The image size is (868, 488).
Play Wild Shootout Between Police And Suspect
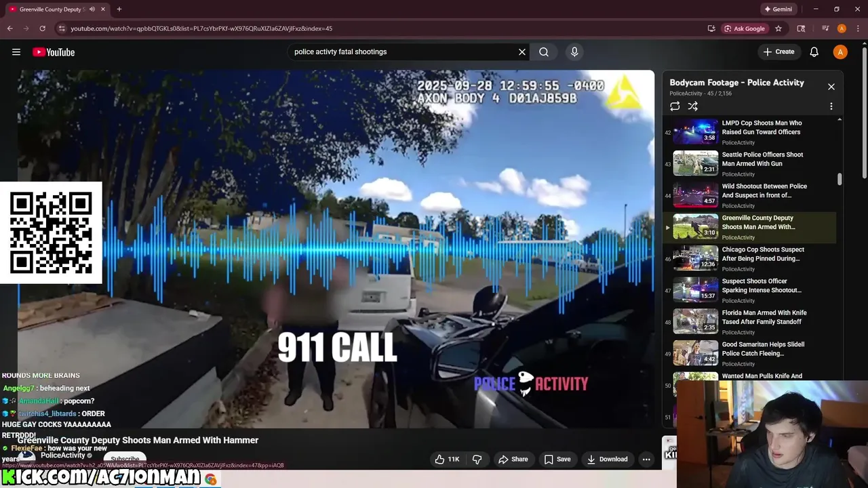[x=749, y=195]
